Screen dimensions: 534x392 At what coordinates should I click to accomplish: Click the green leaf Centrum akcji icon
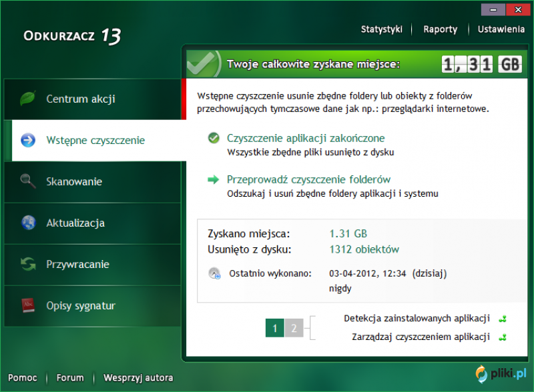tap(28, 99)
